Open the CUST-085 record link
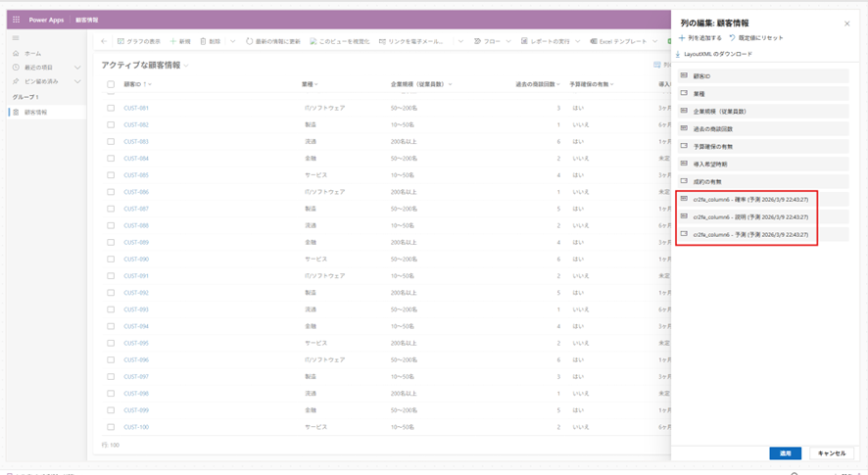Image resolution: width=868 pixels, height=475 pixels. click(136, 175)
